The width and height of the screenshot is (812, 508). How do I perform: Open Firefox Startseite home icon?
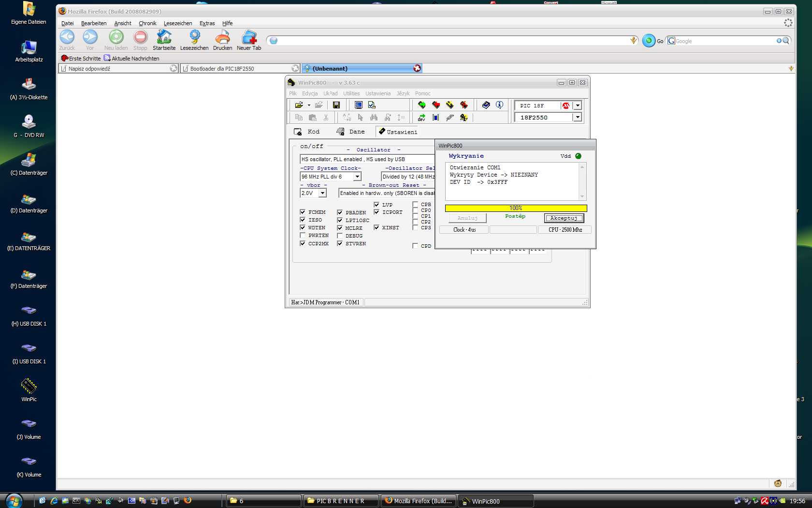click(164, 37)
